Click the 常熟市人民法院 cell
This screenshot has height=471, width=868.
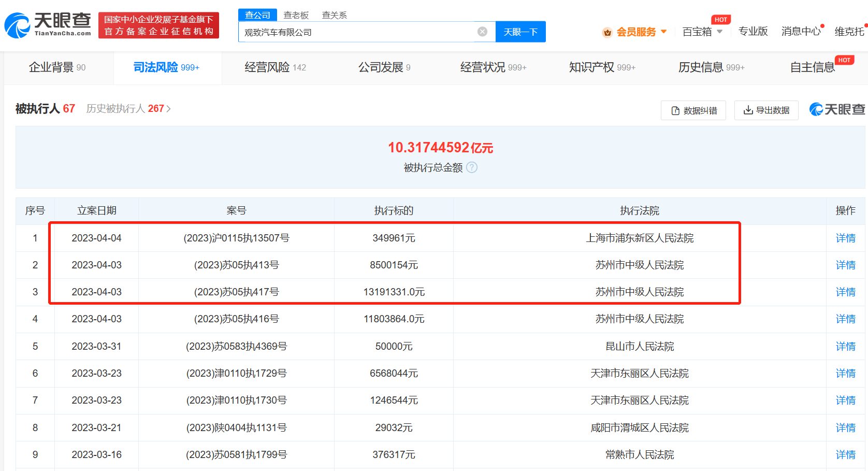640,454
